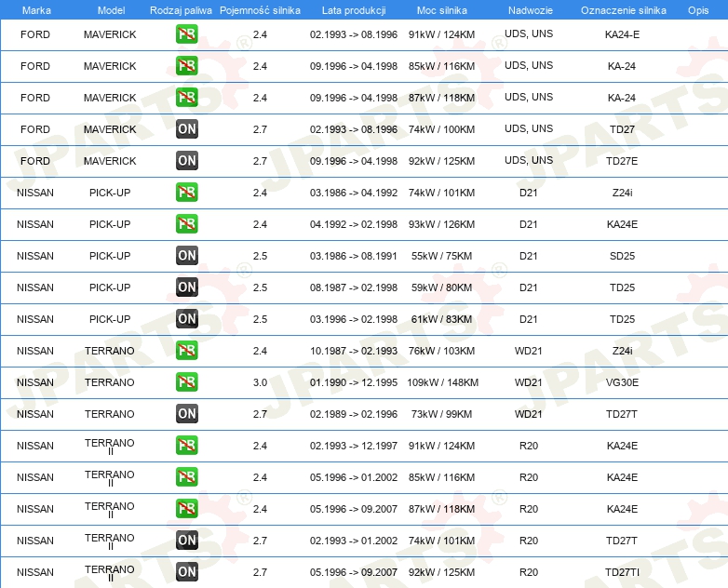This screenshot has width=728, height=588.
Task: Click engine capacity 3.0 cell
Action: (x=260, y=382)
